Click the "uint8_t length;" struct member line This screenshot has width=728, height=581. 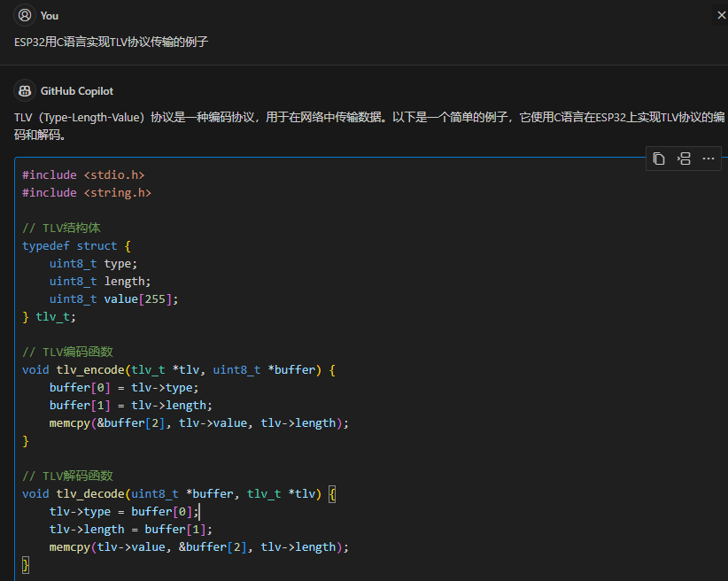point(100,282)
